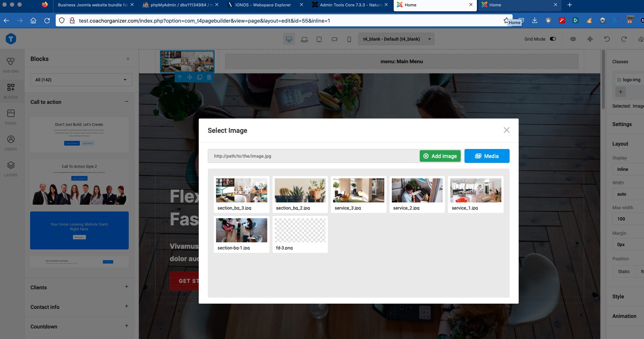Open the User's sidebar panel

tap(11, 143)
